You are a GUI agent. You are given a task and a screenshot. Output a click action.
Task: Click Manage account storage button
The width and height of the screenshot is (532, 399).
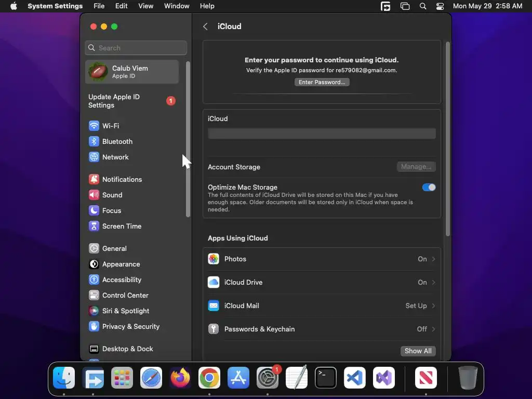tap(416, 167)
